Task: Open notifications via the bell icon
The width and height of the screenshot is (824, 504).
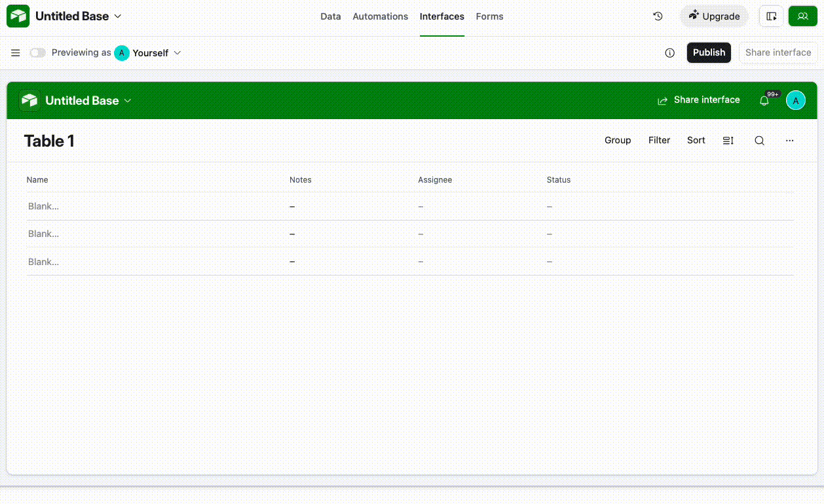Action: tap(764, 100)
